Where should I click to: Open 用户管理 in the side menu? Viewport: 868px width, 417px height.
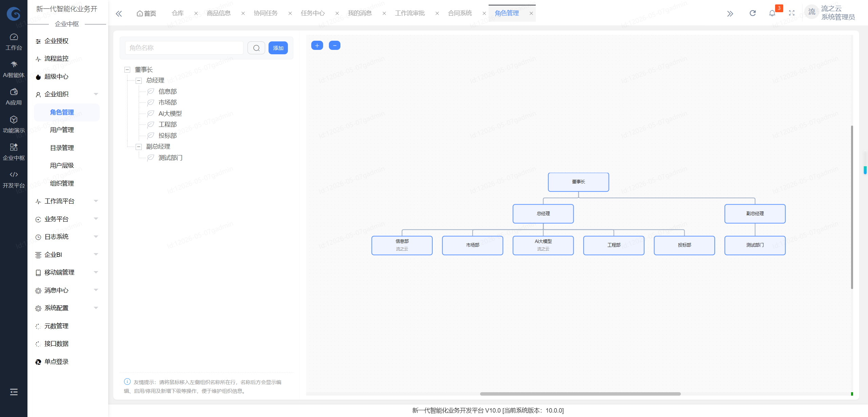(62, 130)
